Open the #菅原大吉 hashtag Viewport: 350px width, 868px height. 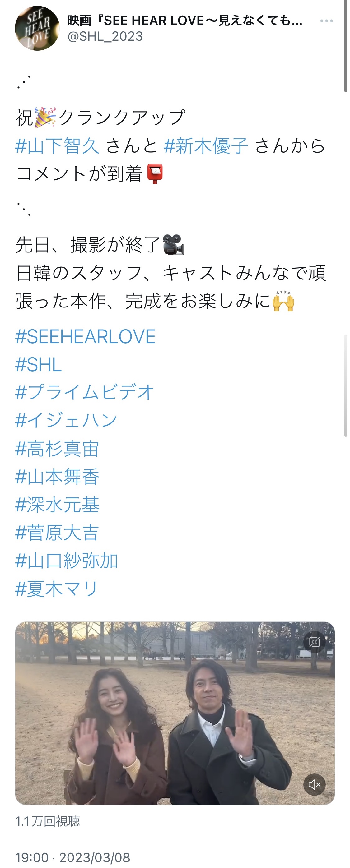pos(57,533)
